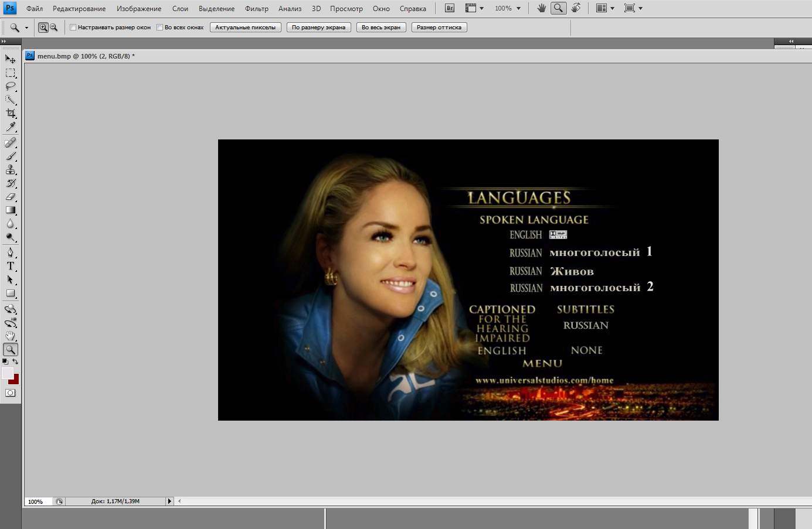Screen dimensions: 812x529
Task: Open the Файл menu
Action: pos(35,9)
